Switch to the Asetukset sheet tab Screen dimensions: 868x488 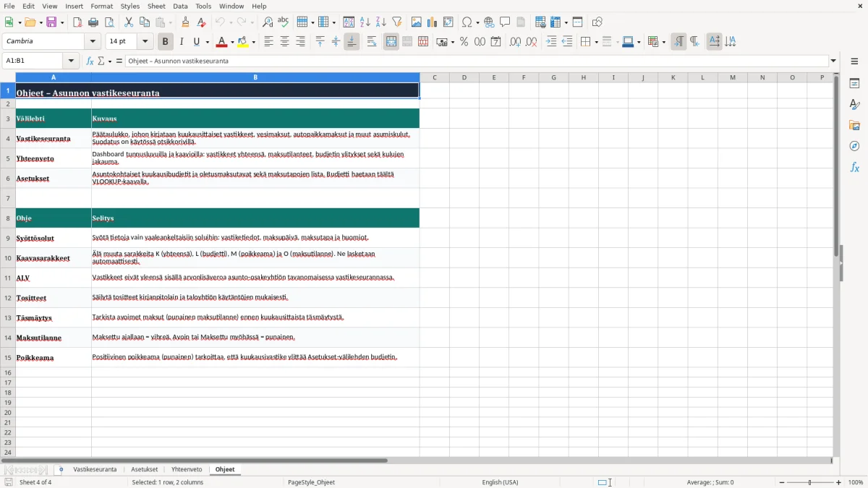145,470
